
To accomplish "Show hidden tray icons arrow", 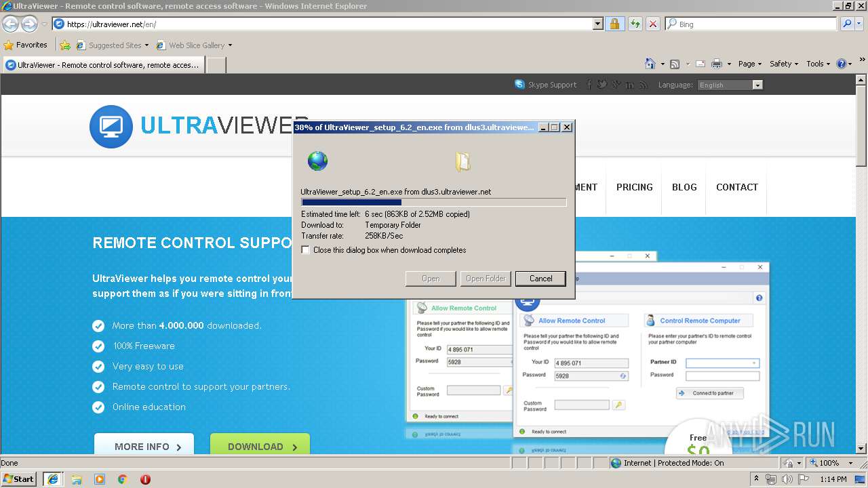I will point(756,479).
